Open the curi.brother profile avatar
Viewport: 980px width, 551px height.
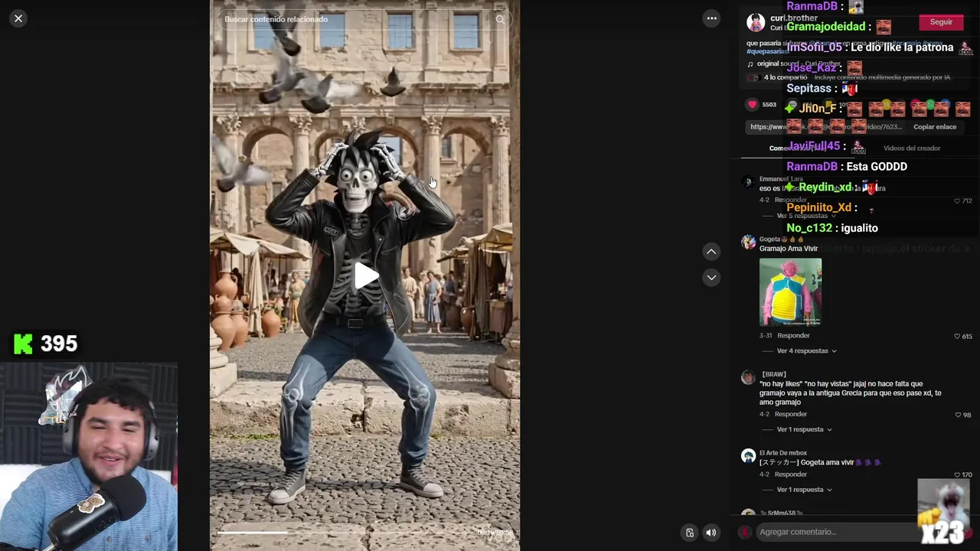pyautogui.click(x=756, y=22)
